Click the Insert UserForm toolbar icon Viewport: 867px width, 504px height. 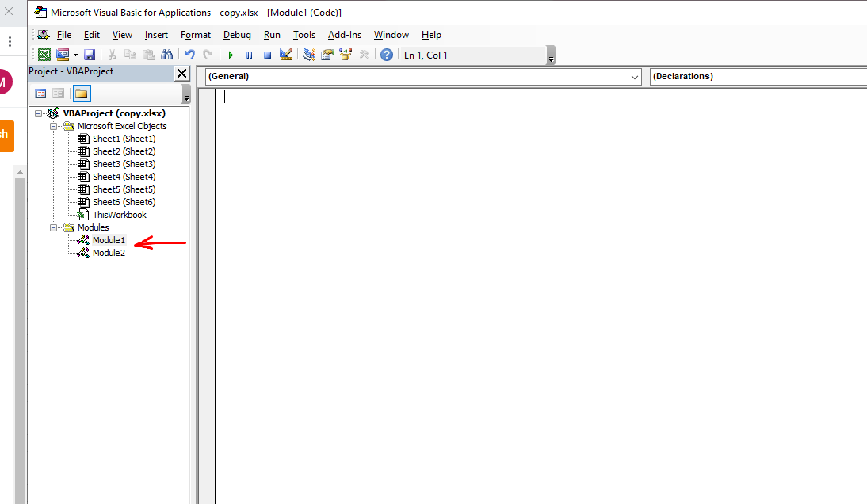point(63,55)
